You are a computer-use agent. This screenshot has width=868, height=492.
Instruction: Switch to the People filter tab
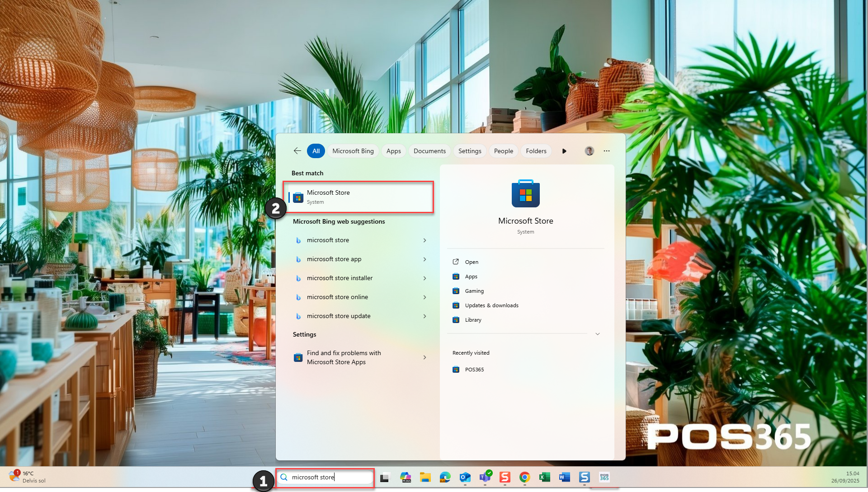503,151
